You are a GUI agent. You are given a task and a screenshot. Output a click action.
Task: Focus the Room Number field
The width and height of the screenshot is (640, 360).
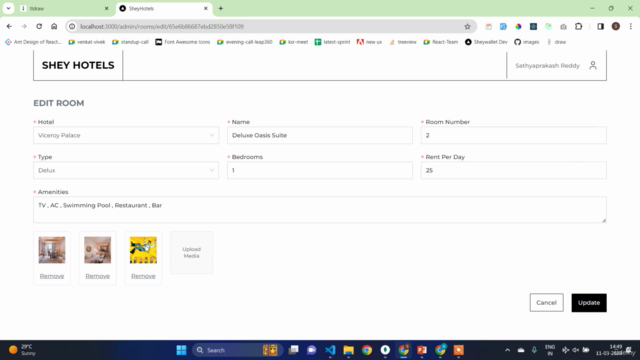tap(513, 135)
